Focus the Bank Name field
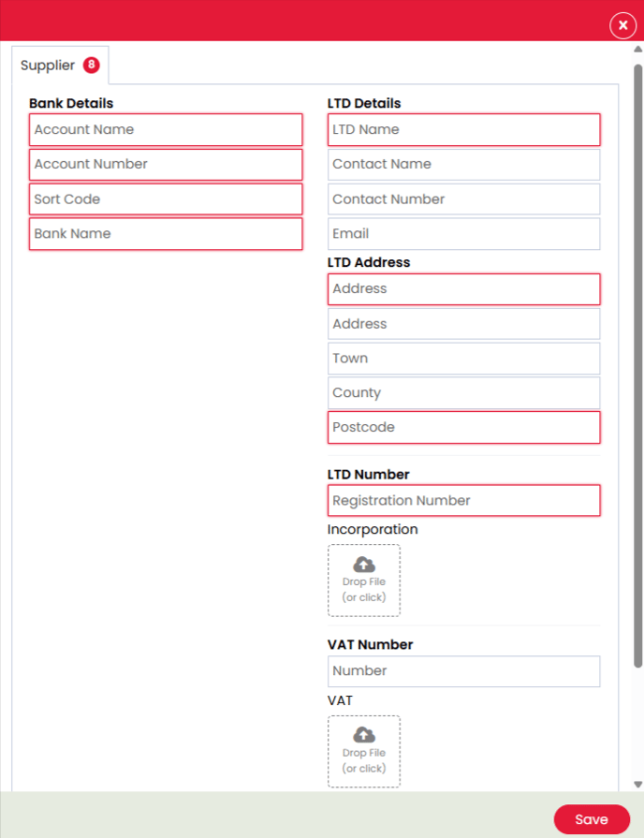The width and height of the screenshot is (644, 838). (x=166, y=234)
